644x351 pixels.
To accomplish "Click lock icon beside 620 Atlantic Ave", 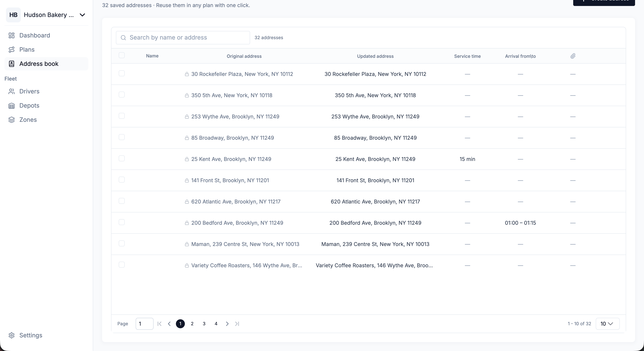I will coord(187,202).
